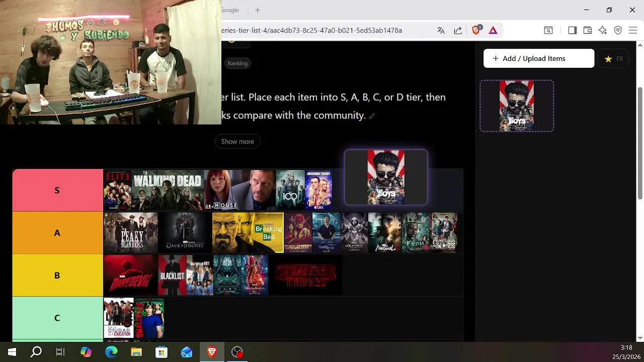This screenshot has width=644, height=362.
Task: Select The Boys poster in unranked pool
Action: (517, 106)
